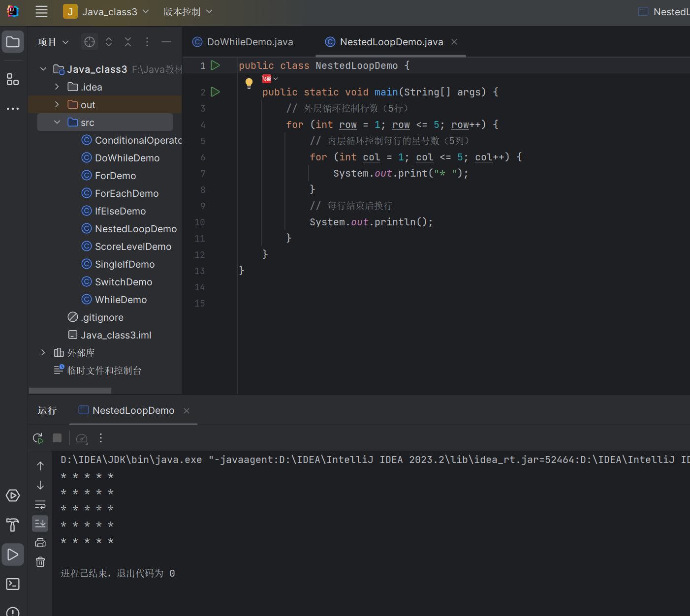Viewport: 690px width, 616px height.
Task: Click the project panel horizontal scrollbar
Action: pyautogui.click(x=70, y=391)
